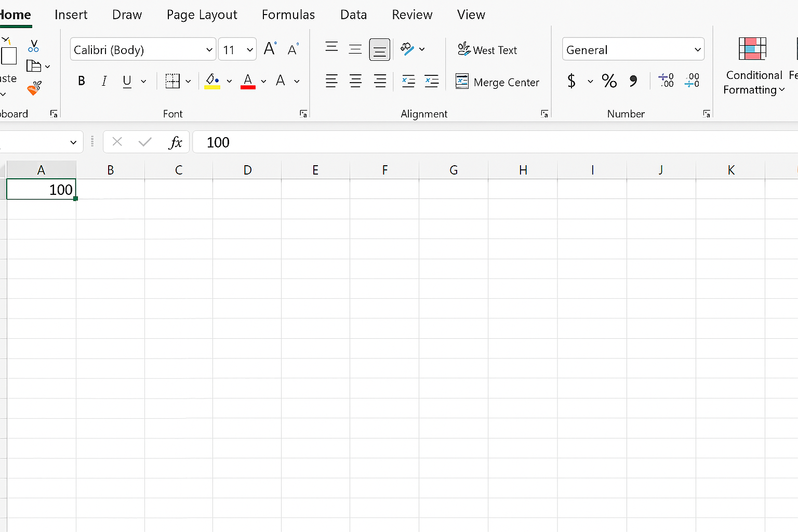This screenshot has width=798, height=532.
Task: Apply currency dollar sign format
Action: click(x=571, y=81)
